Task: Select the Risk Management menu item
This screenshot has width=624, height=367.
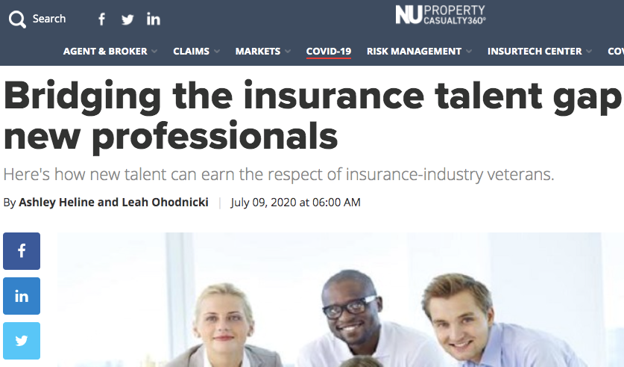Action: pyautogui.click(x=414, y=51)
